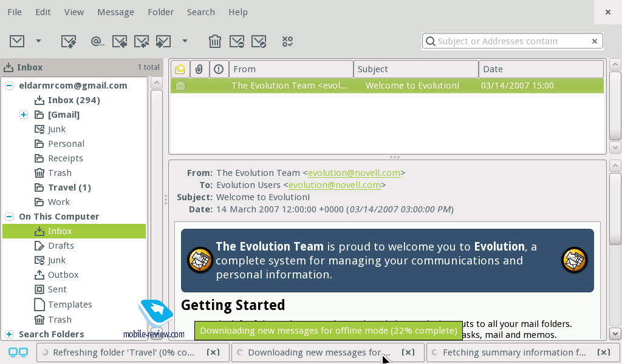Select the Gmail account Junk folder
The image size is (622, 364).
[50, 129]
